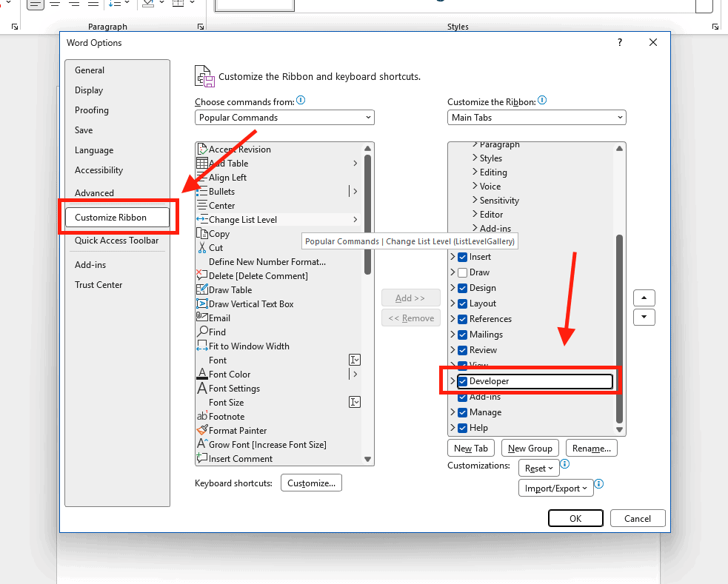
Task: Click the Font Color letter icon
Action: point(202,375)
